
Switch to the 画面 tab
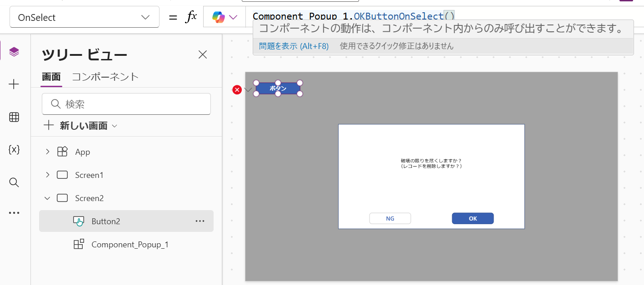51,77
